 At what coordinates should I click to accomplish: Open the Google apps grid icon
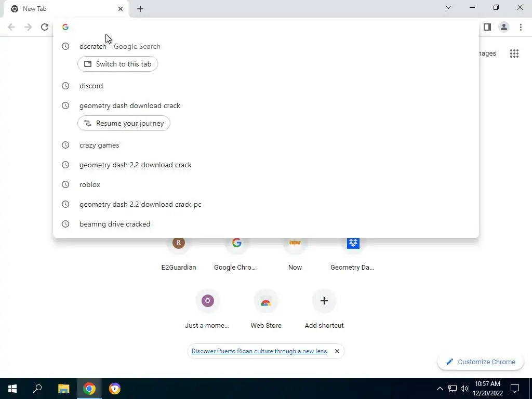[514, 54]
